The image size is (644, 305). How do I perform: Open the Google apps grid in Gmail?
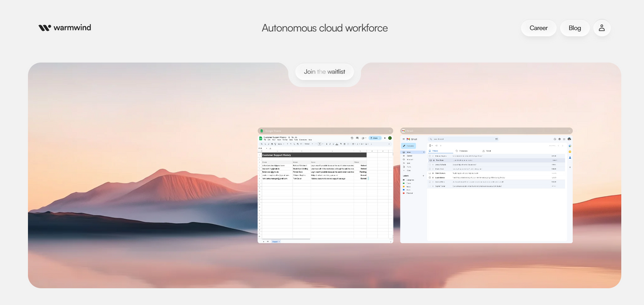tap(564, 139)
